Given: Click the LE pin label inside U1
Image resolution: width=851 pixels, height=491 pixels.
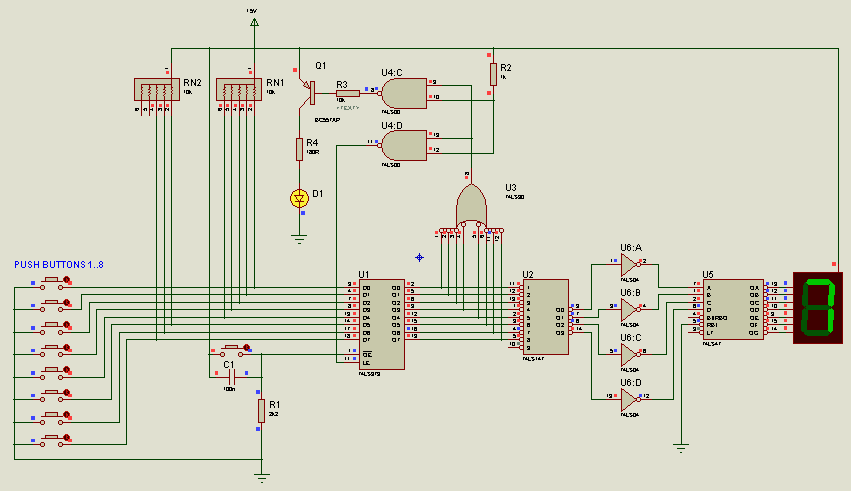Looking at the screenshot, I should (x=366, y=362).
